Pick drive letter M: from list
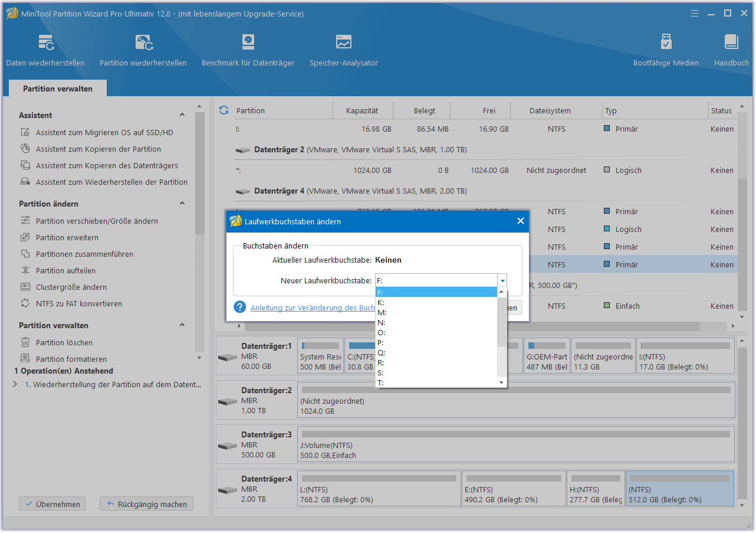The height and width of the screenshot is (533, 756). click(x=436, y=312)
